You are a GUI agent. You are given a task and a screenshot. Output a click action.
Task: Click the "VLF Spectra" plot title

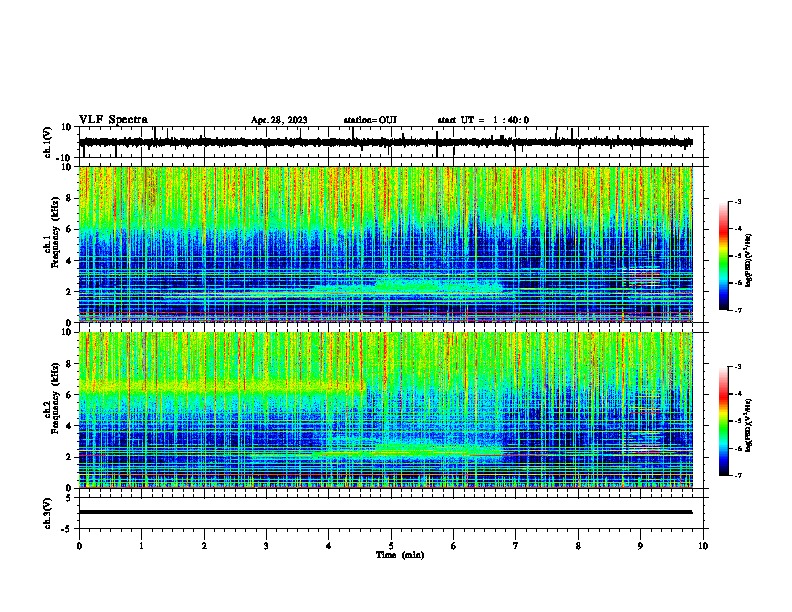point(113,120)
